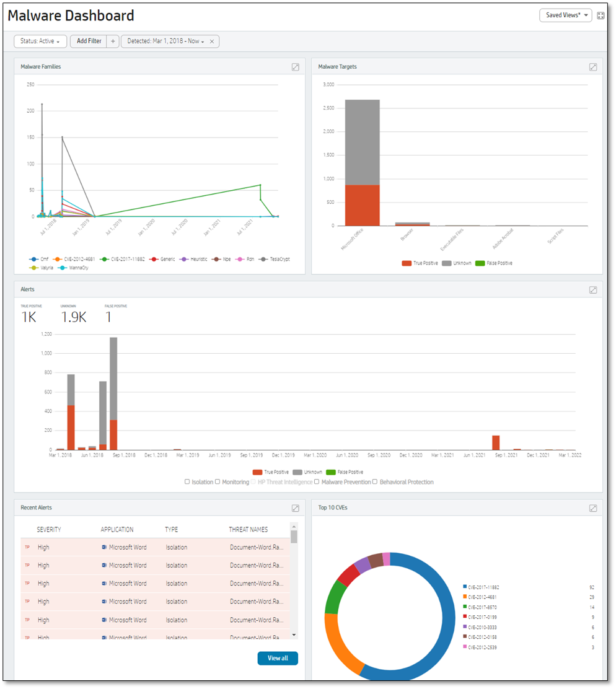Click the fullscreen icon beside Saved Views
Viewport: 616px width, 689px height.
point(601,15)
